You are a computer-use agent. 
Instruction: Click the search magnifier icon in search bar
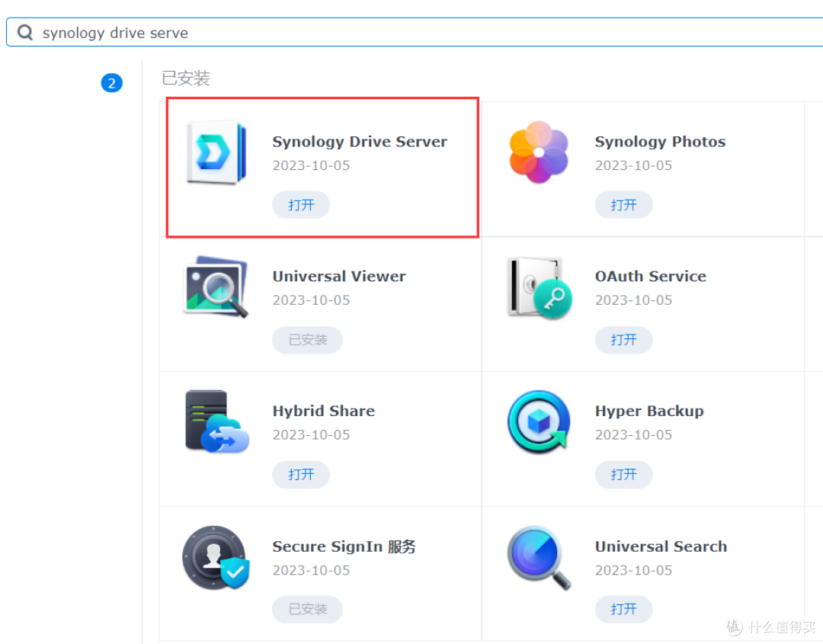click(x=24, y=33)
